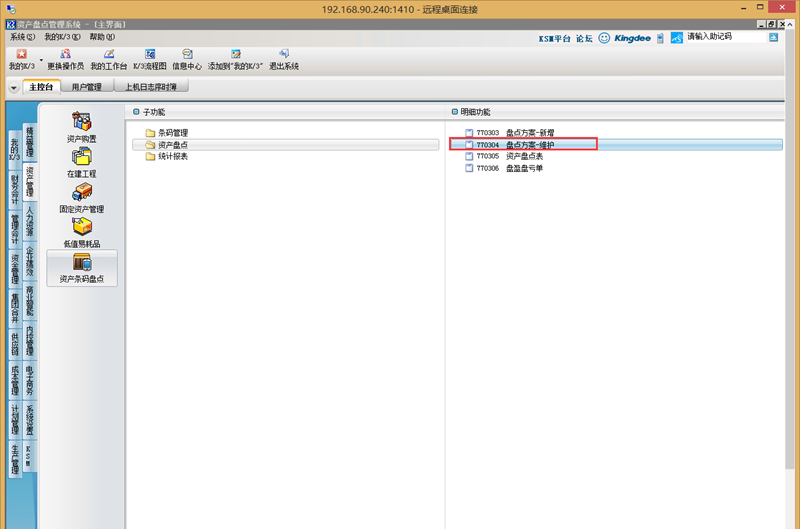Select the 条码管理 folder
Viewport: 800px width, 529px height.
(x=172, y=132)
